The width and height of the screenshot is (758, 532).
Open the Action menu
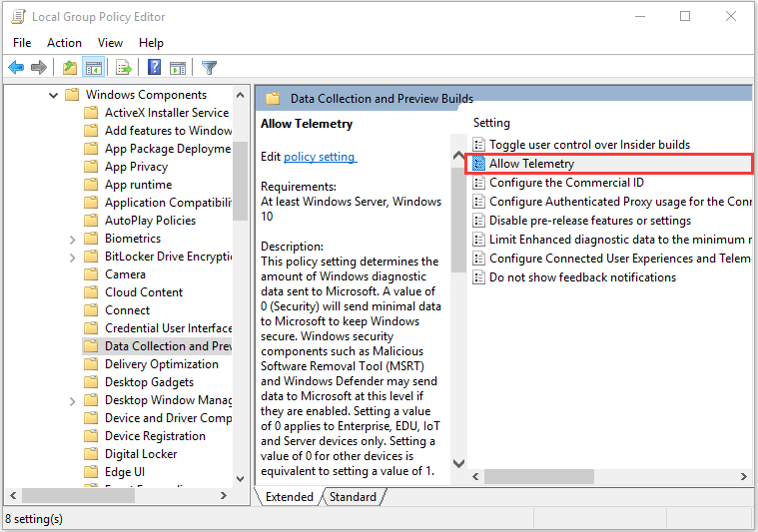[64, 43]
